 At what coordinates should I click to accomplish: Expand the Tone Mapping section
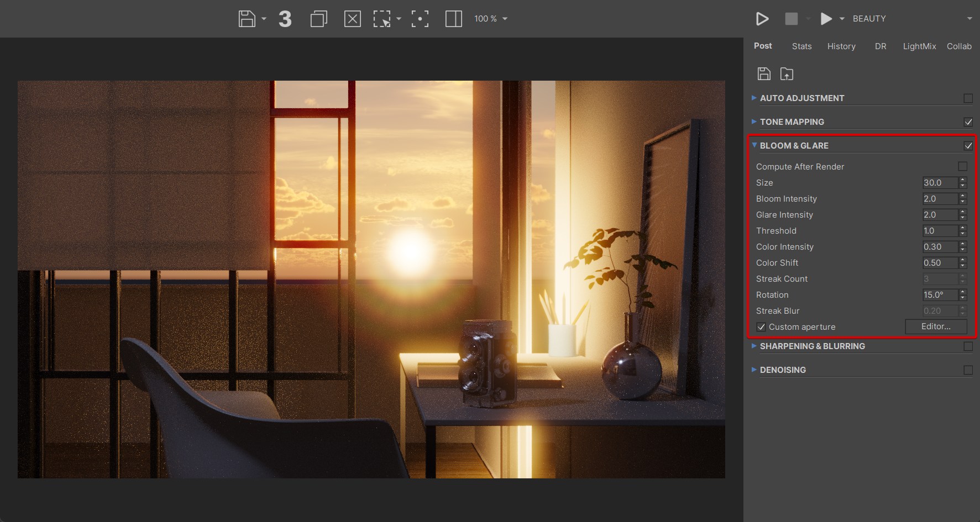point(792,122)
